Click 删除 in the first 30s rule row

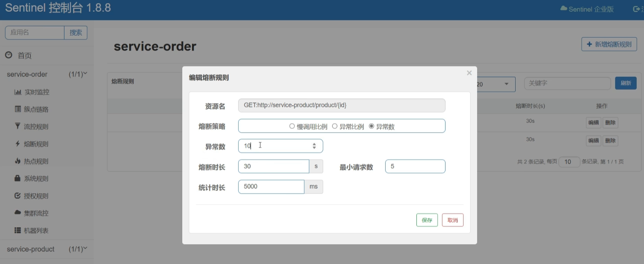(x=610, y=122)
